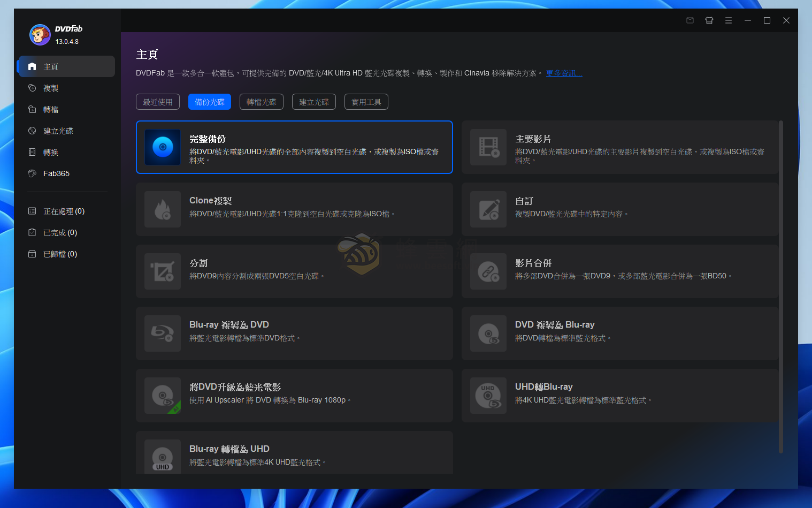Click the 轉換 sidebar icon
Image resolution: width=812 pixels, height=508 pixels.
[x=32, y=152]
